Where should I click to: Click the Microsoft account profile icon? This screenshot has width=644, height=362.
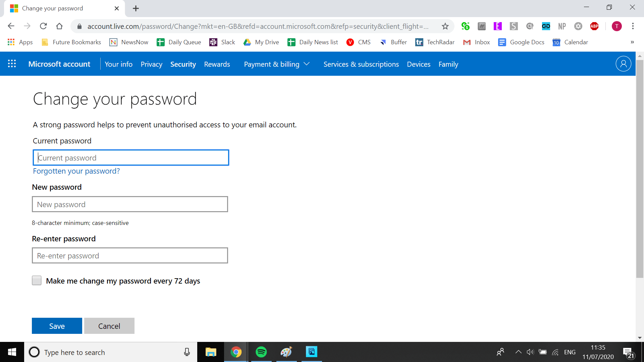pyautogui.click(x=623, y=63)
